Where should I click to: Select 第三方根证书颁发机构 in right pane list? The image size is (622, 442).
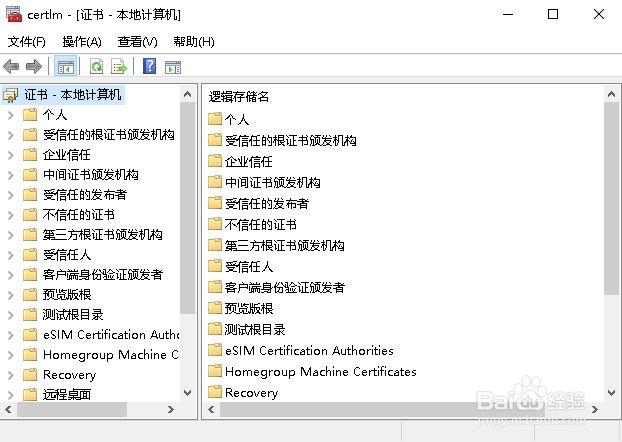[x=285, y=246]
